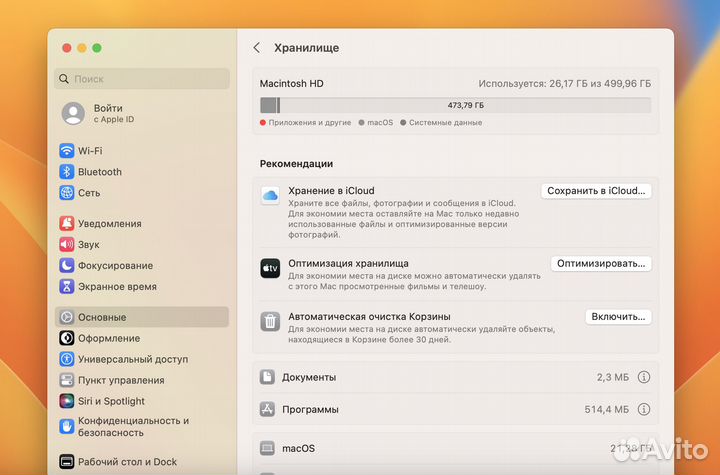Click the Рабочий стол и Dock icon
The image size is (720, 475).
[x=67, y=462]
